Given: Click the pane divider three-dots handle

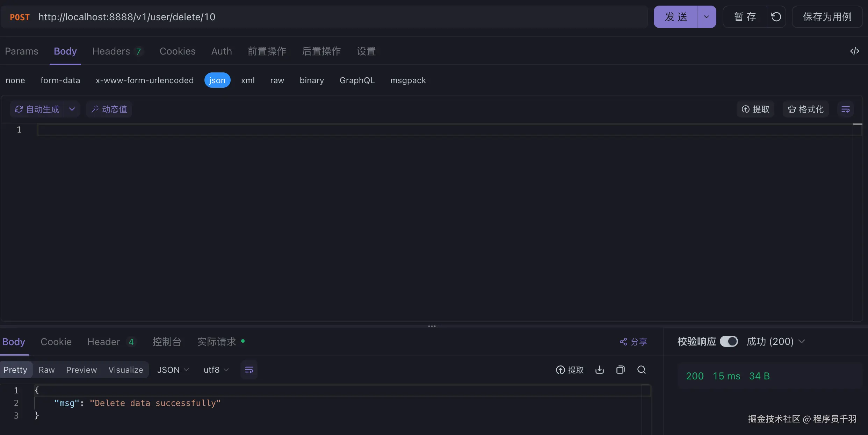Looking at the screenshot, I should (x=432, y=326).
